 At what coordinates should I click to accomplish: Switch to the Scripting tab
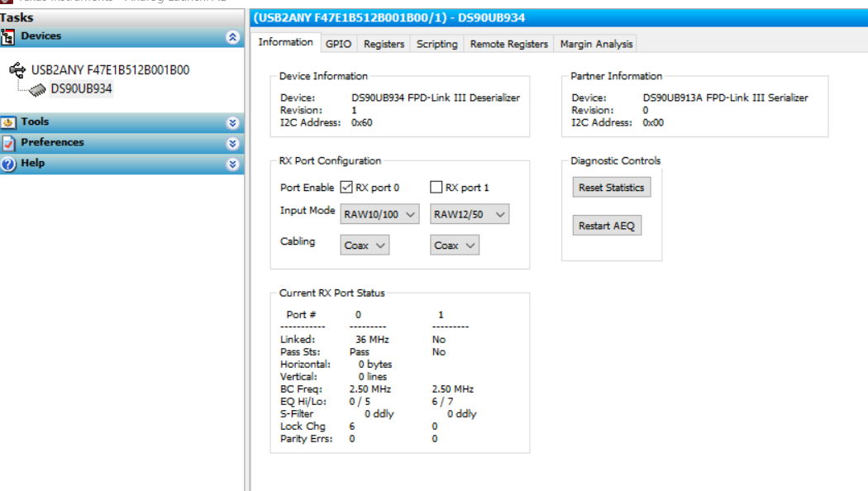pos(436,44)
